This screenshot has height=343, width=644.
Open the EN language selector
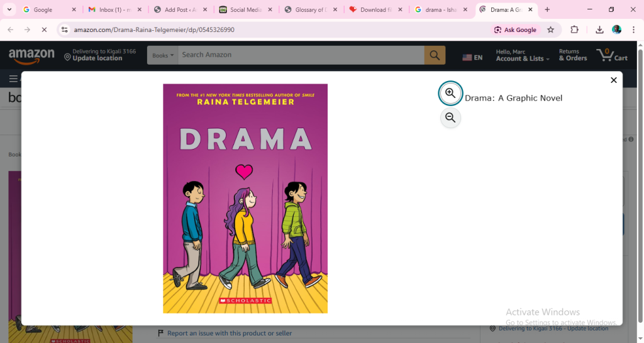pos(472,57)
